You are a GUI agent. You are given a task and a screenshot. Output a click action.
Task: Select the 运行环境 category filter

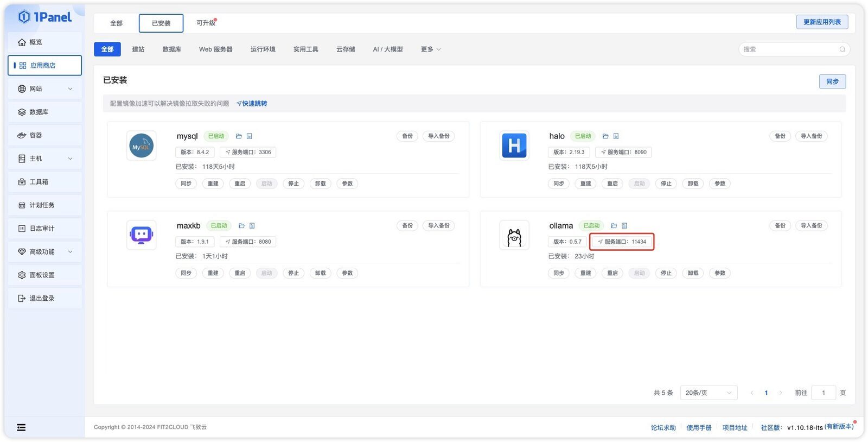tap(263, 49)
